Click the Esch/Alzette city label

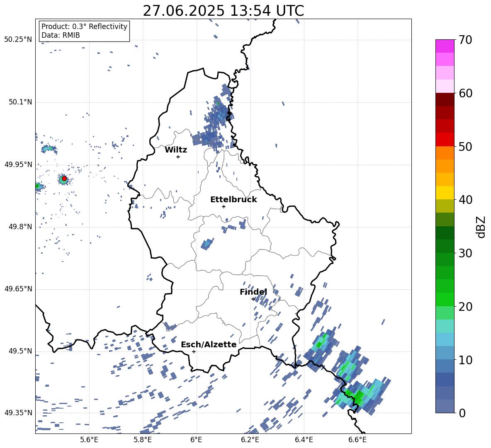pyautogui.click(x=209, y=344)
